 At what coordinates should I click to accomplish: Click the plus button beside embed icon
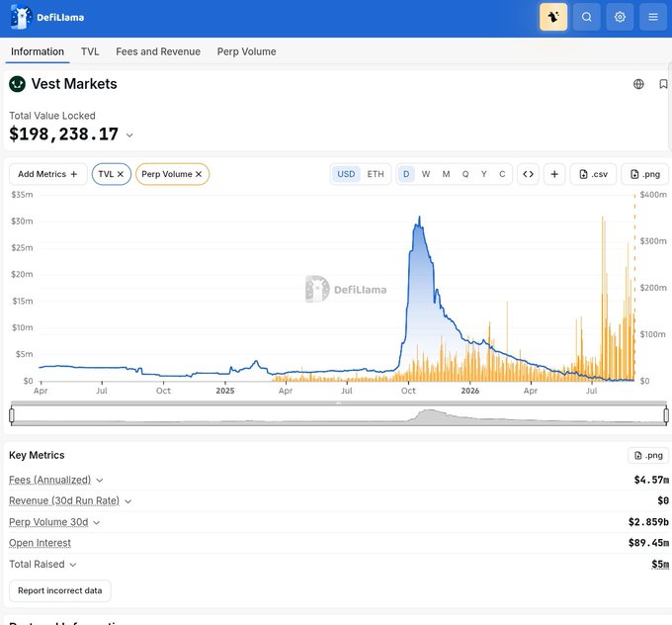pyautogui.click(x=554, y=174)
